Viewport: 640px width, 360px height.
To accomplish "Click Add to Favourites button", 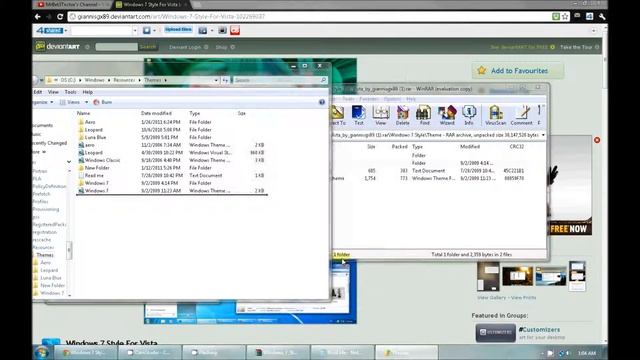I will tap(518, 71).
